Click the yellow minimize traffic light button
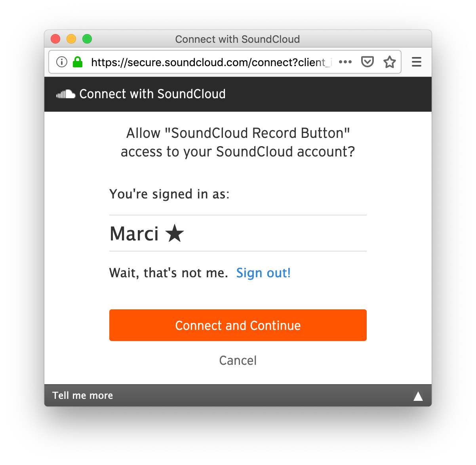Screen dimensions: 476x465 71,39
